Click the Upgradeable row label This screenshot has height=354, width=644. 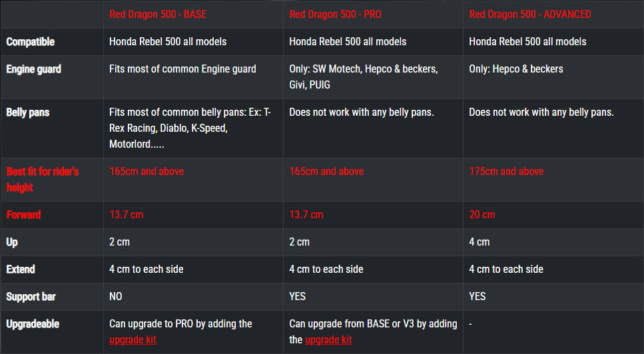33,324
